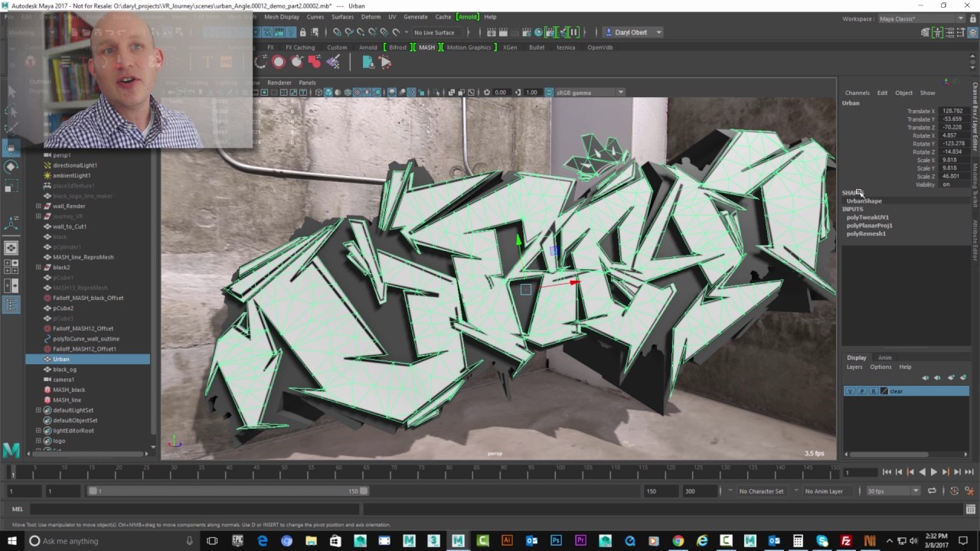Viewport: 980px width, 551px height.
Task: Select the Rotate tool in toolbox
Action: tap(11, 167)
